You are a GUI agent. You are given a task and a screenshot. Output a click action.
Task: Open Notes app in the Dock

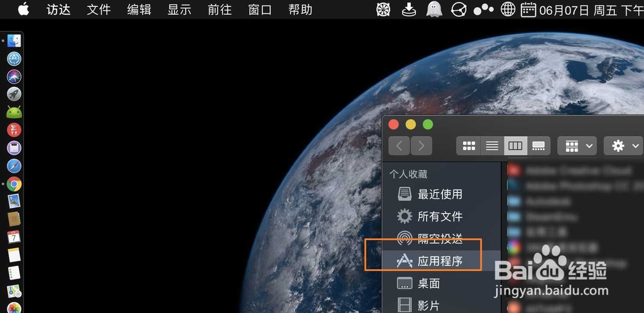pos(14,255)
